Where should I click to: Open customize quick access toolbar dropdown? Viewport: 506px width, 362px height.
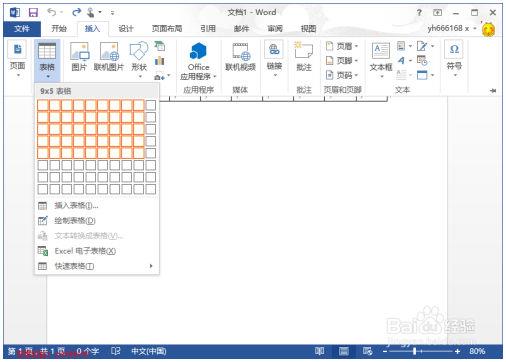pos(113,13)
